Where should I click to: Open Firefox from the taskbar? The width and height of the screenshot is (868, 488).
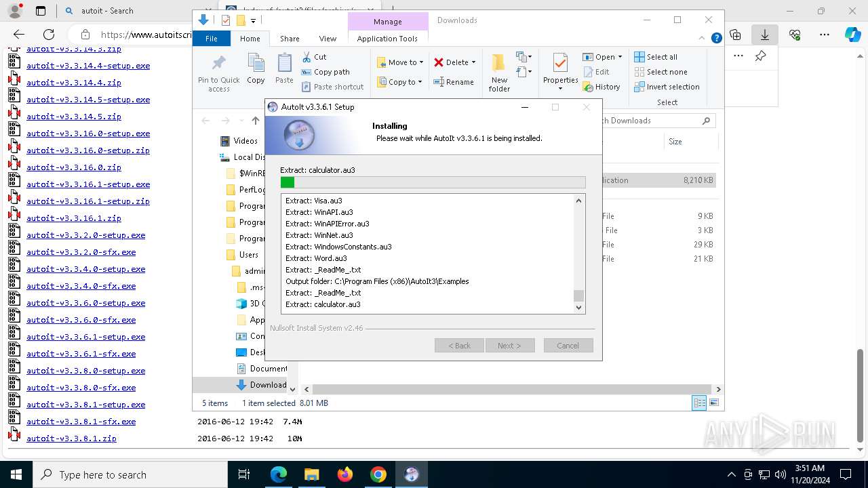coord(345,474)
